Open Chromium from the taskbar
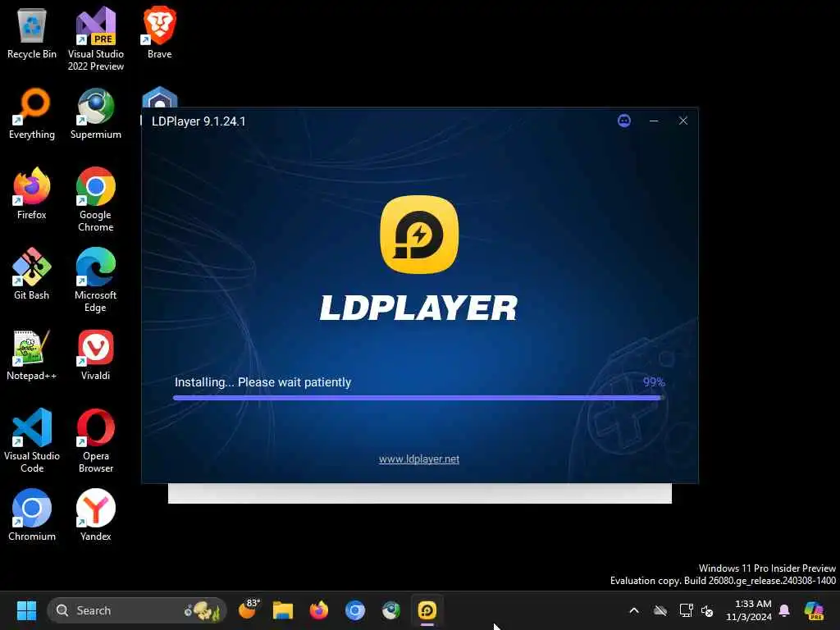 [354, 610]
